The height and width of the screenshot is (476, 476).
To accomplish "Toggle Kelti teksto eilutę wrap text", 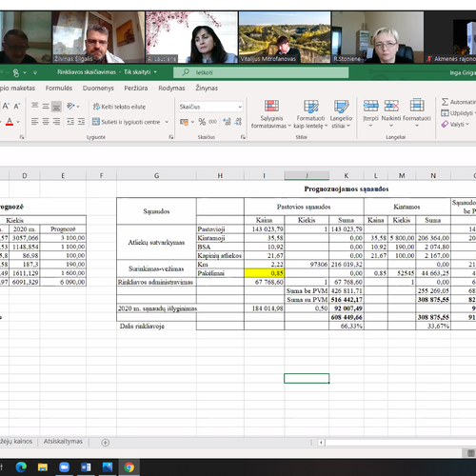I will pyautogui.click(x=119, y=107).
